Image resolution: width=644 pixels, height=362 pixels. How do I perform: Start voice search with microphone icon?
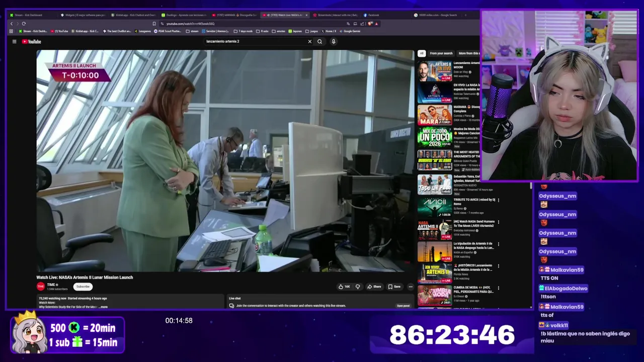(333, 42)
